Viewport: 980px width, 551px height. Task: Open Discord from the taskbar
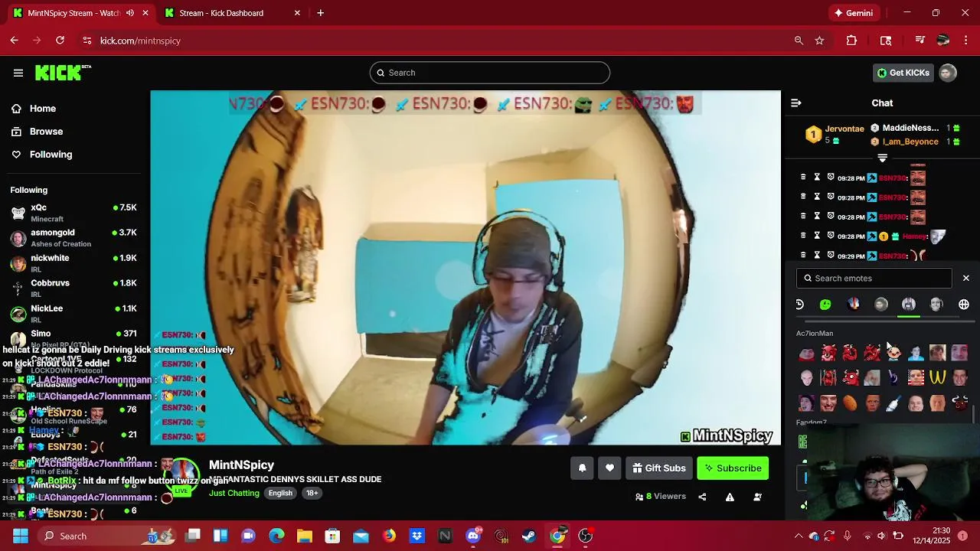pos(473,536)
